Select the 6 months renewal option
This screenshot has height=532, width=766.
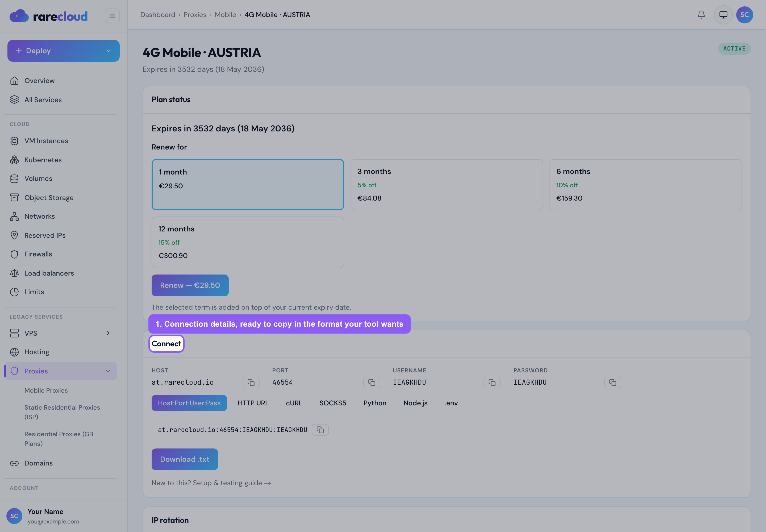tap(645, 185)
